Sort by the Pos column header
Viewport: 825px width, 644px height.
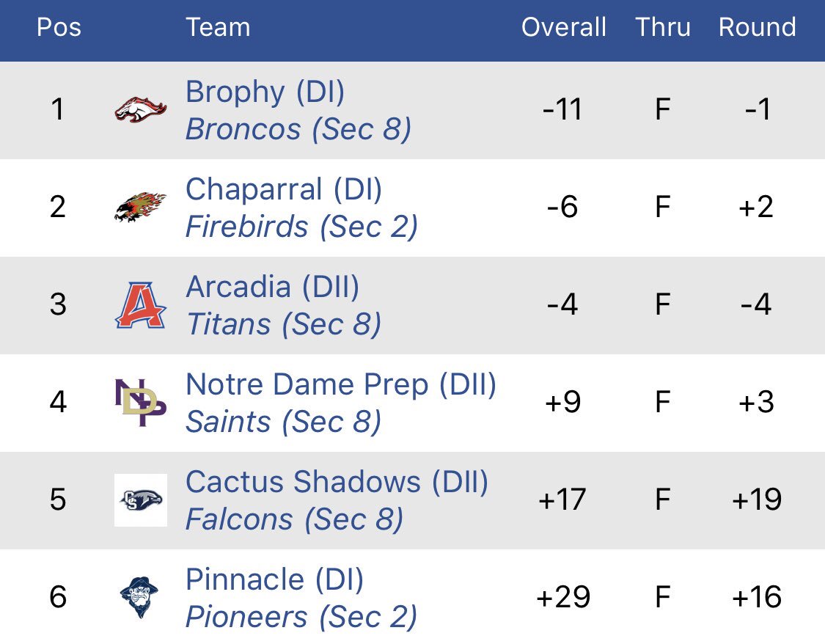pyautogui.click(x=59, y=27)
